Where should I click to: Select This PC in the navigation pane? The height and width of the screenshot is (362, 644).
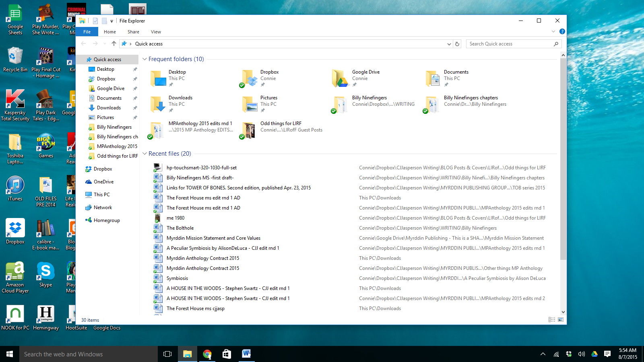click(101, 195)
